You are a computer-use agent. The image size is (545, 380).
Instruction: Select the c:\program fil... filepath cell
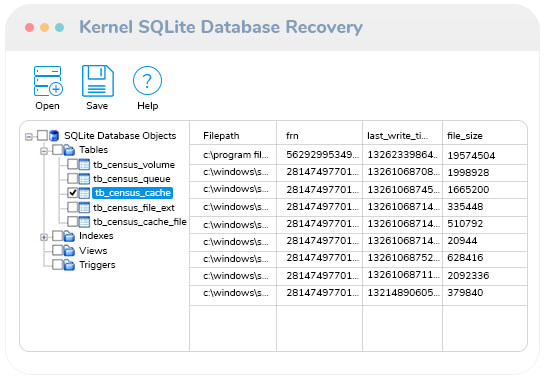click(233, 155)
